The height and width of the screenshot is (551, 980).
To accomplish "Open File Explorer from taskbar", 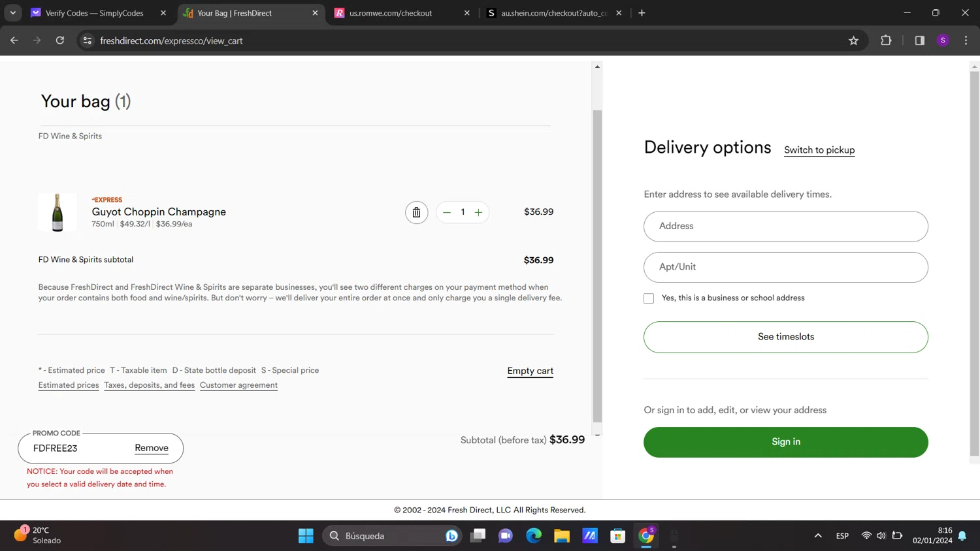I will click(x=562, y=536).
